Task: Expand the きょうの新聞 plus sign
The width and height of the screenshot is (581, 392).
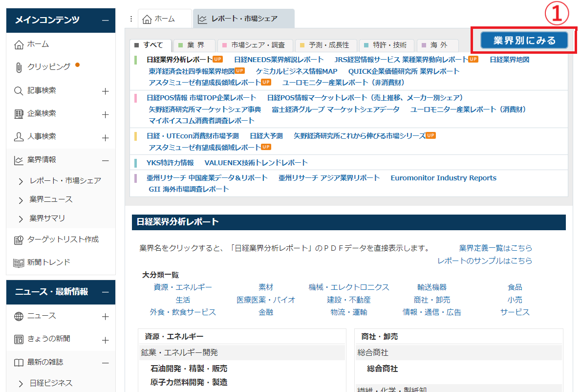Action: [x=105, y=340]
